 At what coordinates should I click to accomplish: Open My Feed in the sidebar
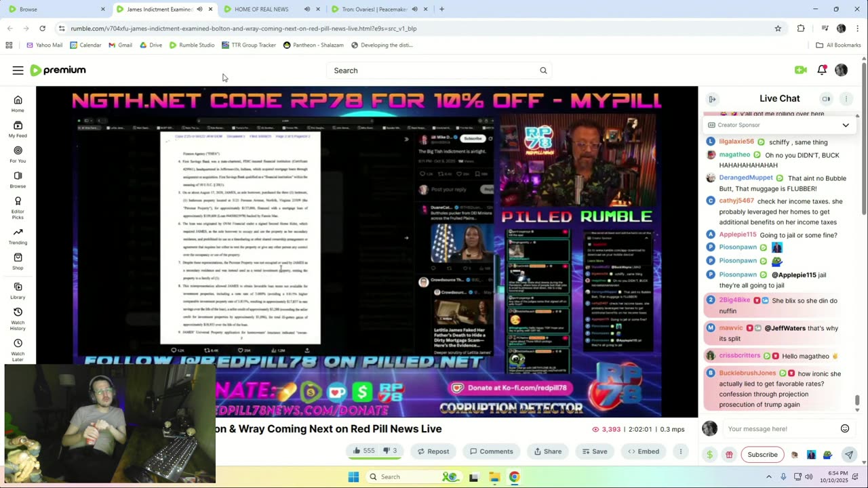tap(18, 129)
